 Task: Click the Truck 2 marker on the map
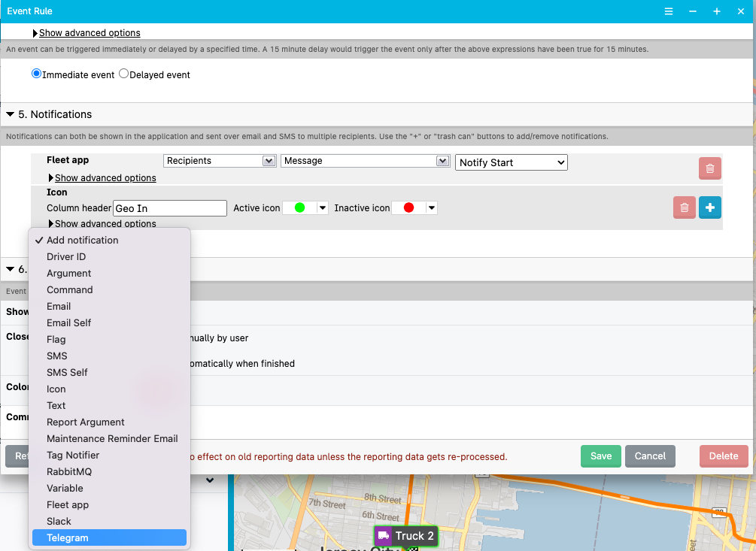pyautogui.click(x=405, y=536)
